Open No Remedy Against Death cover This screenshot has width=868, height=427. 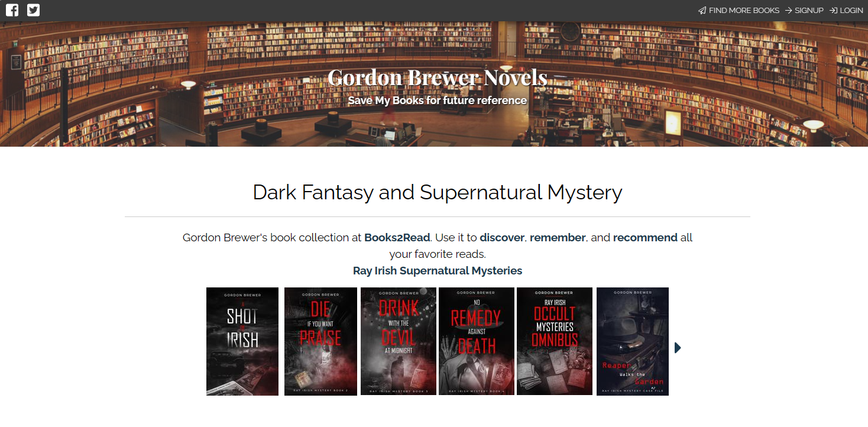(477, 341)
